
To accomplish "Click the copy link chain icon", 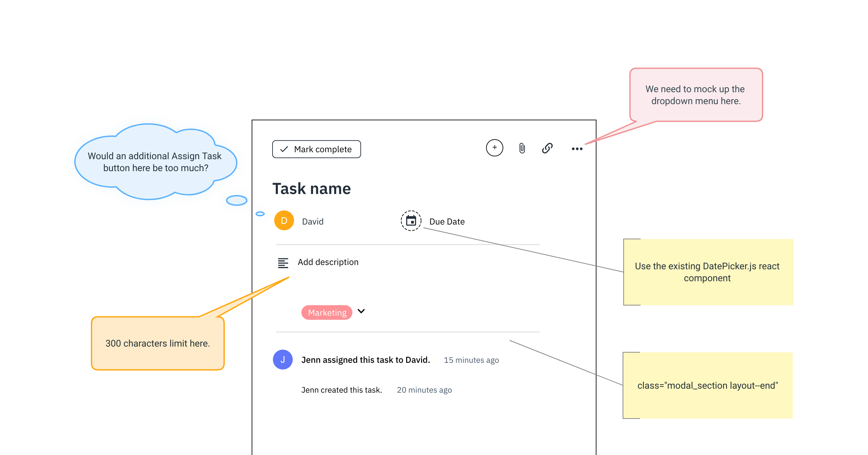I will 547,148.
